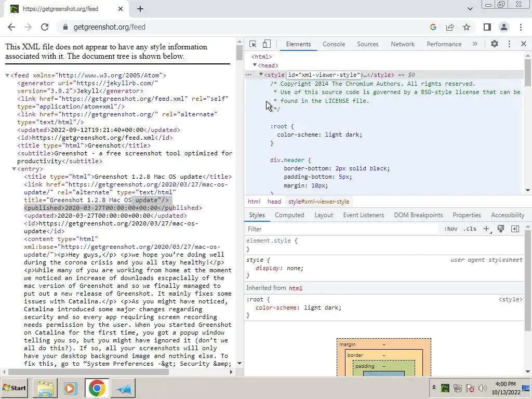Screen dimensions: 532x399
Task: Click the color-scheme property in :root rule
Action: click(x=298, y=308)
